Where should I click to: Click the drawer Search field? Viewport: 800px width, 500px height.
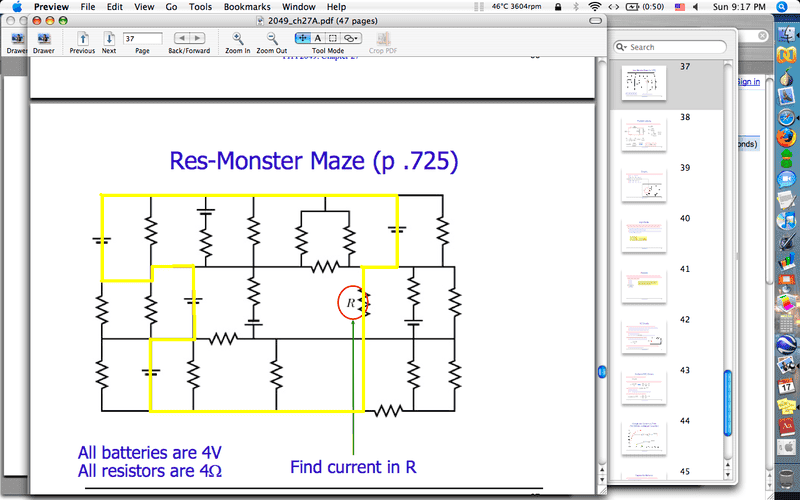tap(669, 47)
